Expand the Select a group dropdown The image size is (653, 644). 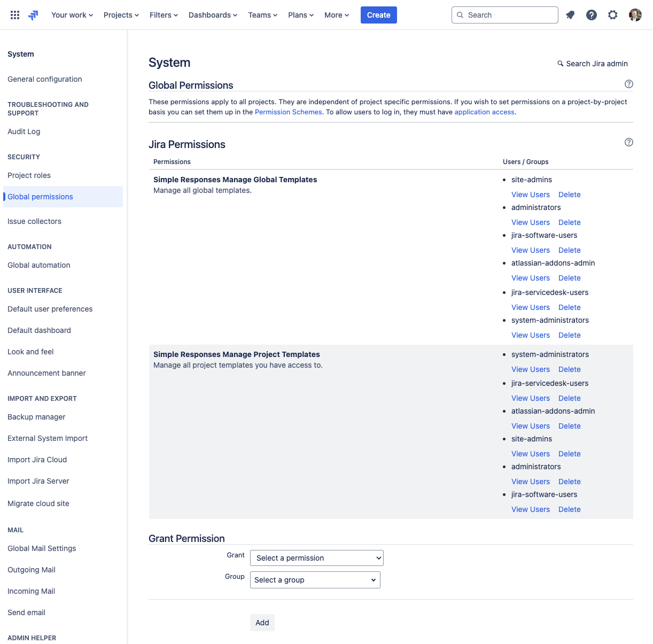coord(315,580)
